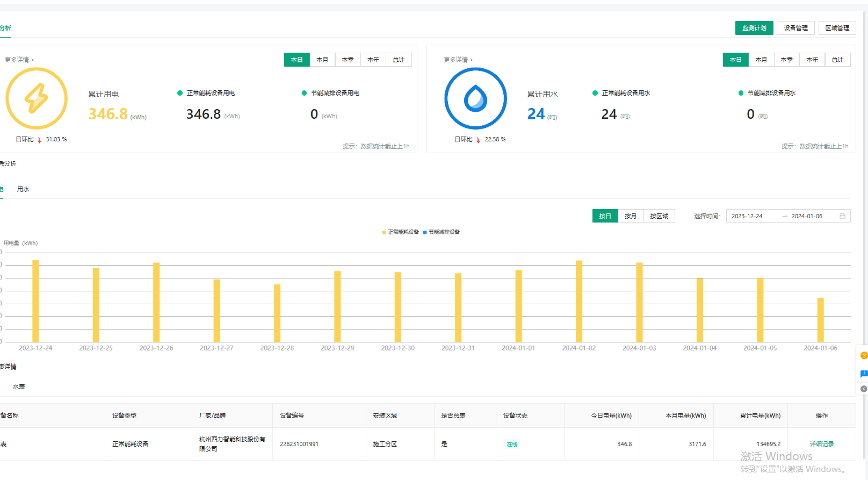Image resolution: width=868 pixels, height=480 pixels.
Task: Select 本月 in electricity panel
Action: [x=322, y=60]
